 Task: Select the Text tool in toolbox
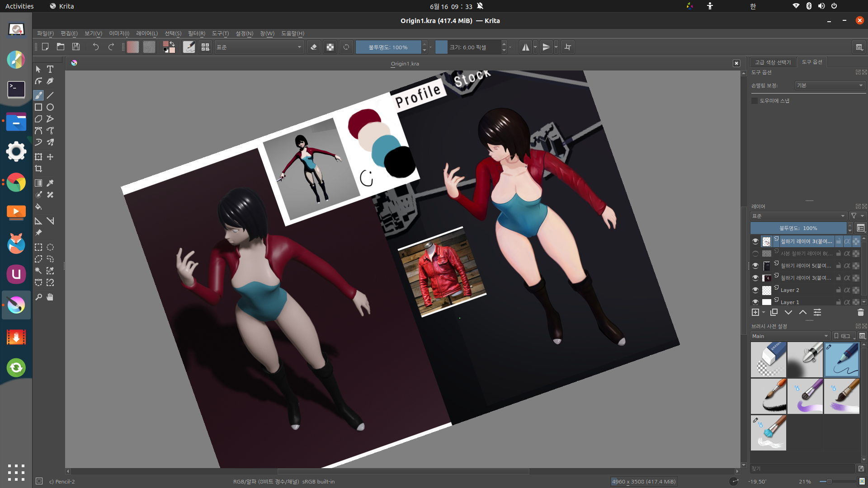pyautogui.click(x=50, y=69)
